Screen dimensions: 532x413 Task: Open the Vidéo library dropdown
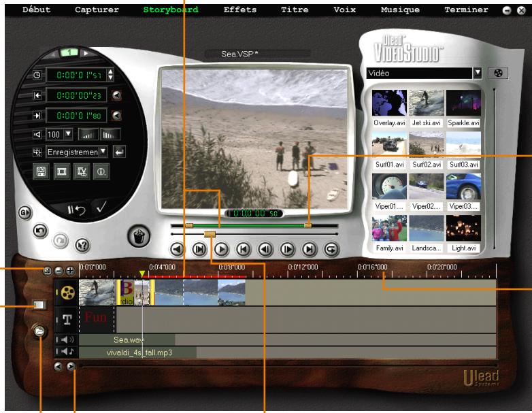pos(478,73)
